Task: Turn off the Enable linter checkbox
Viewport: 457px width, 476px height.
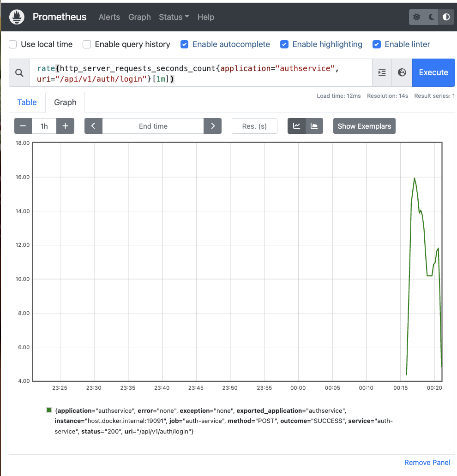Action: click(377, 44)
